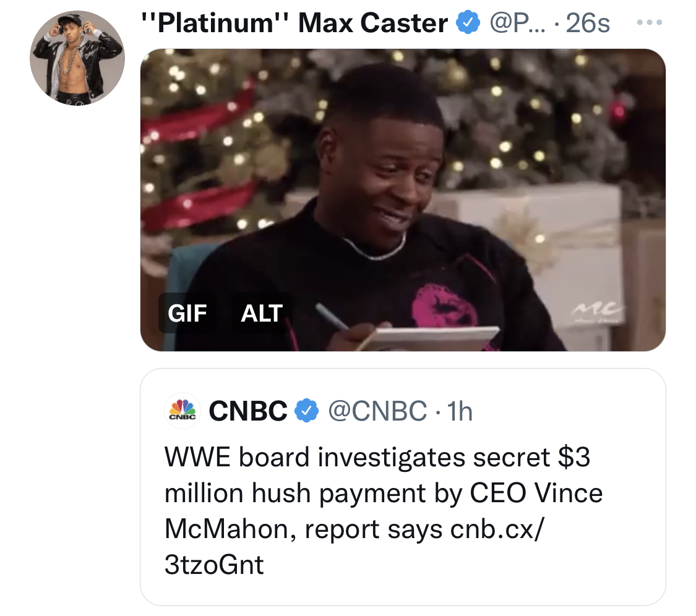Click the CNBC account name
Viewport: 696px width, 616px height.
248,411
